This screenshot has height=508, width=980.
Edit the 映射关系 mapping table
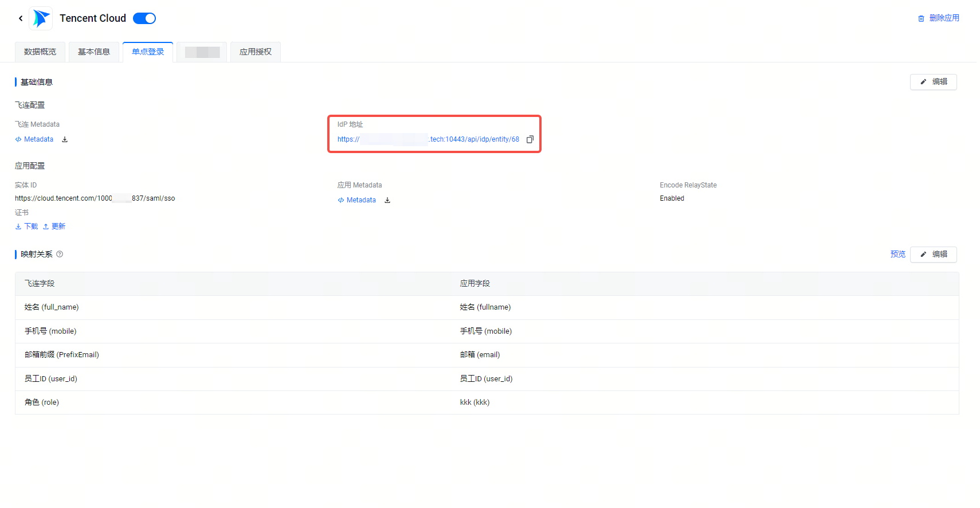tap(934, 255)
